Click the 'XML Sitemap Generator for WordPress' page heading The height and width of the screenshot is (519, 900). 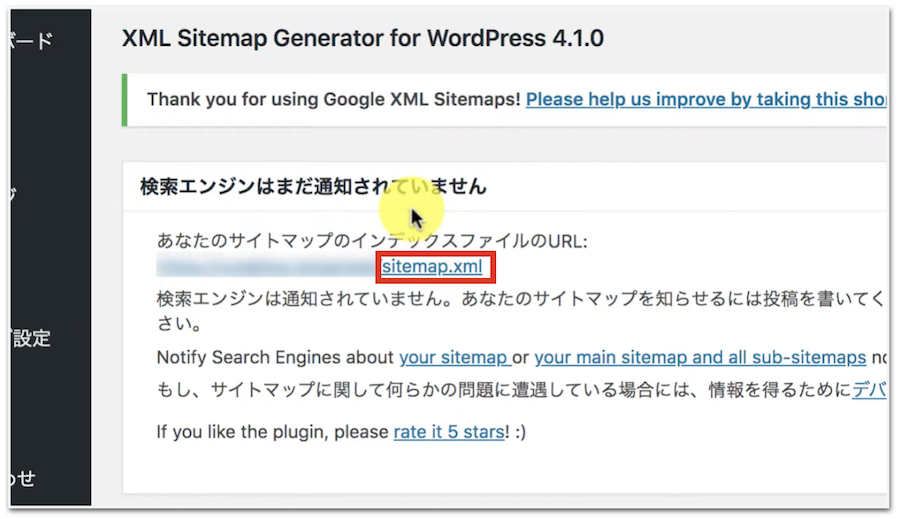tap(362, 39)
